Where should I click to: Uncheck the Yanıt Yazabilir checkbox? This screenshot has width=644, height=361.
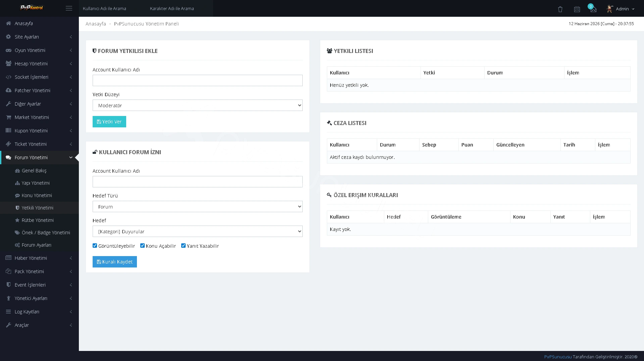pyautogui.click(x=184, y=246)
